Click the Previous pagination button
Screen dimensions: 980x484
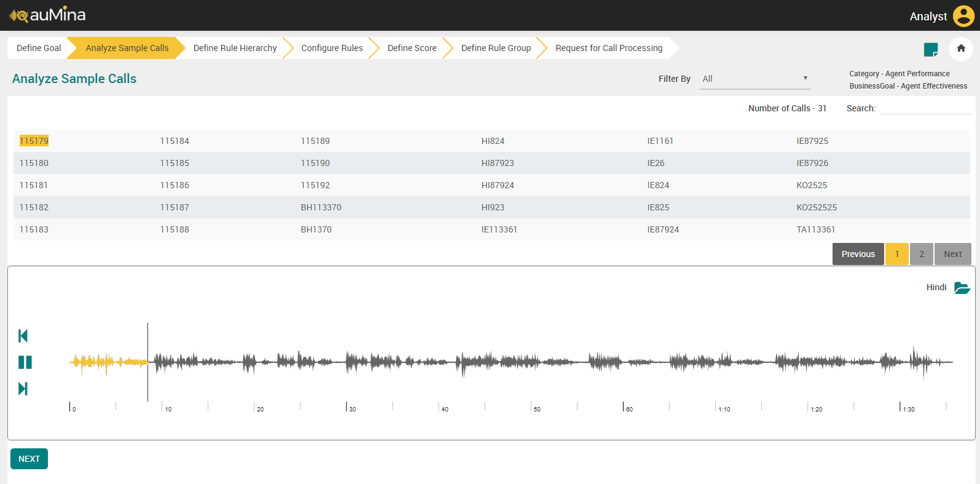pyautogui.click(x=858, y=254)
